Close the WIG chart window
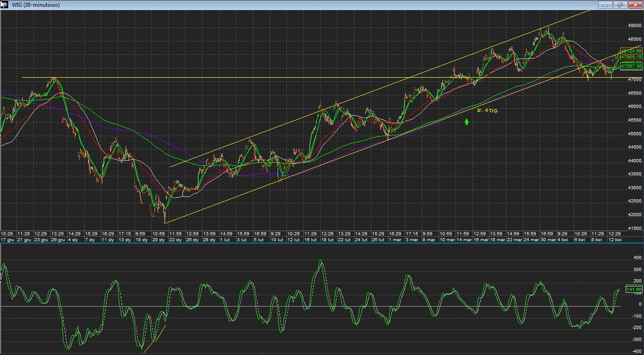 click(x=635, y=5)
